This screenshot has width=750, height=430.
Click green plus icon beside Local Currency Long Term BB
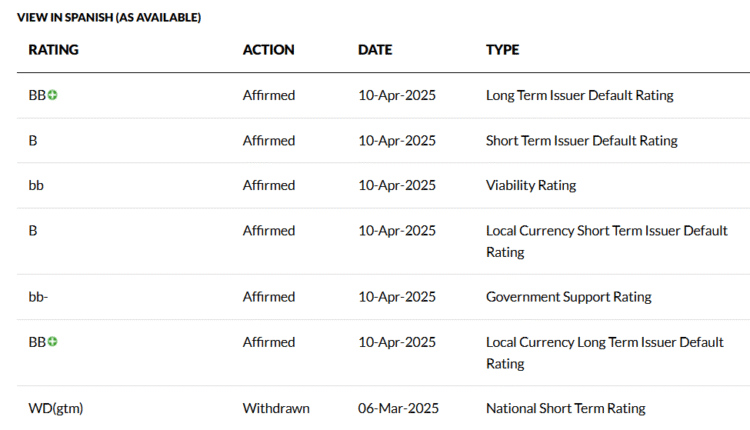pos(52,341)
